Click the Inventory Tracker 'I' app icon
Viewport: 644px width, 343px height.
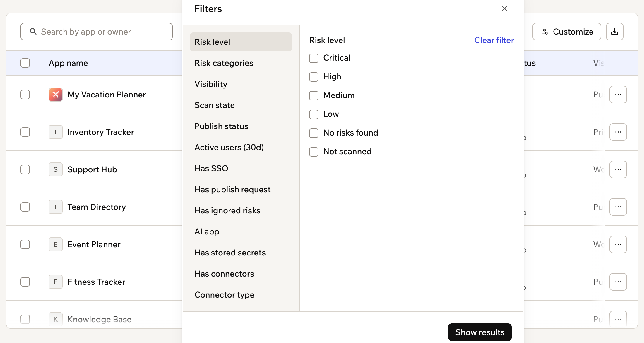pyautogui.click(x=56, y=132)
